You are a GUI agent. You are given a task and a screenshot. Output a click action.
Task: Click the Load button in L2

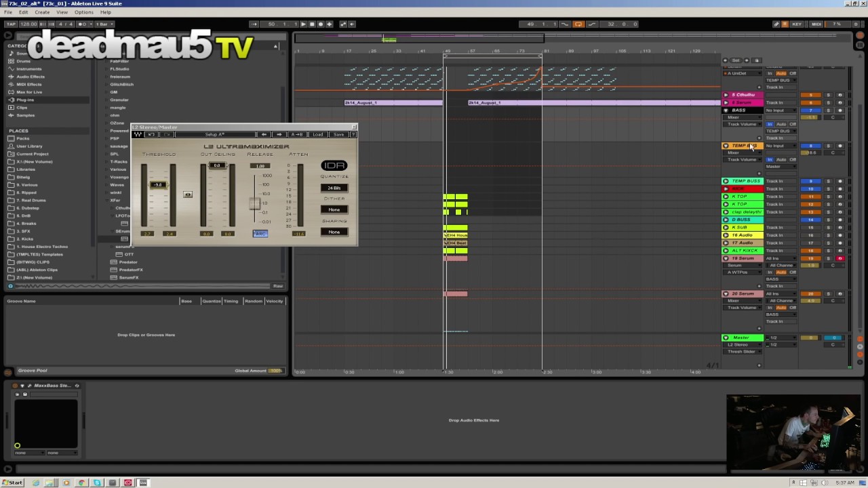[x=317, y=134]
